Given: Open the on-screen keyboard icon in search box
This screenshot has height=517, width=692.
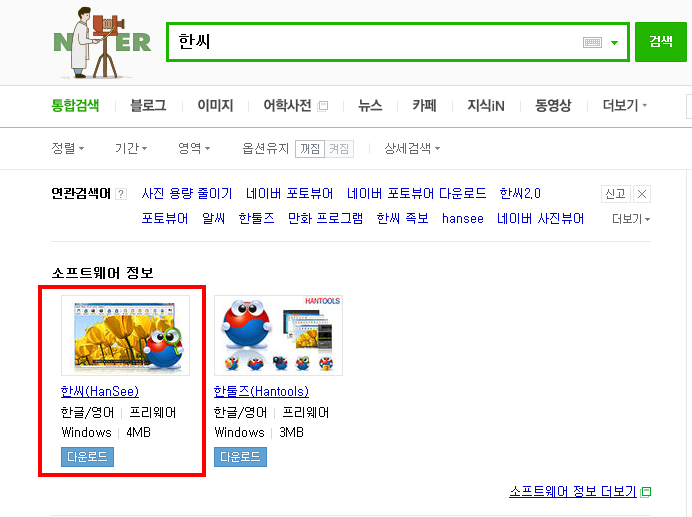Looking at the screenshot, I should [592, 42].
